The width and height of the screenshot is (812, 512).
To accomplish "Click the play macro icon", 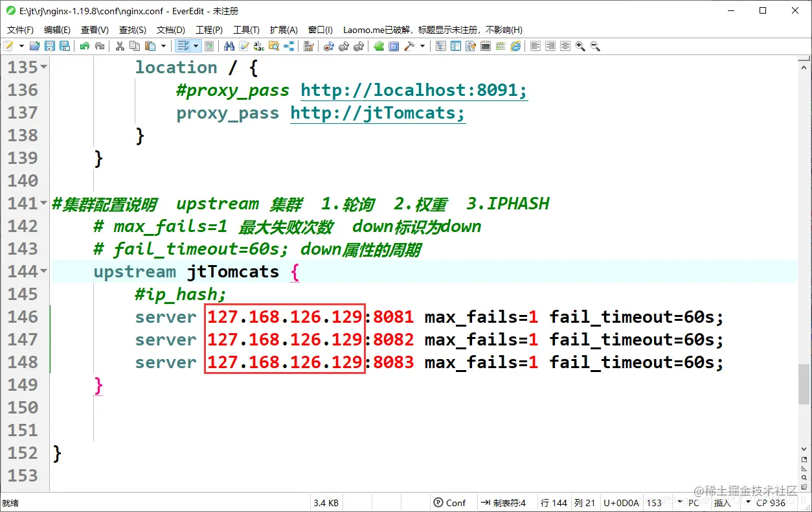I will click(x=344, y=46).
